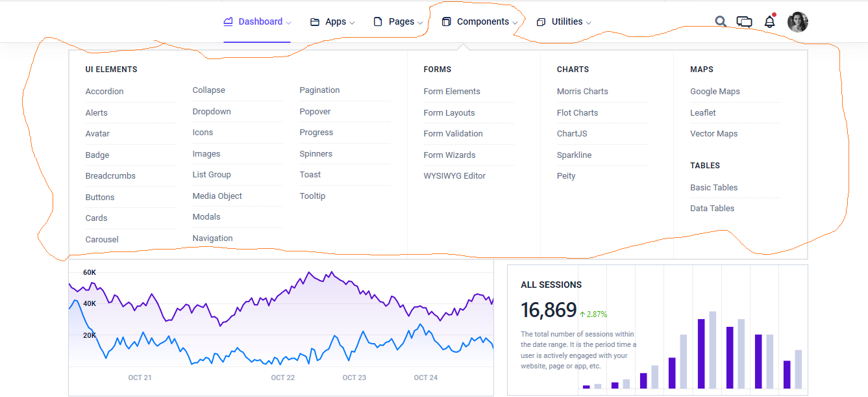Open the notifications bell icon
This screenshot has width=868, height=397.
769,21
